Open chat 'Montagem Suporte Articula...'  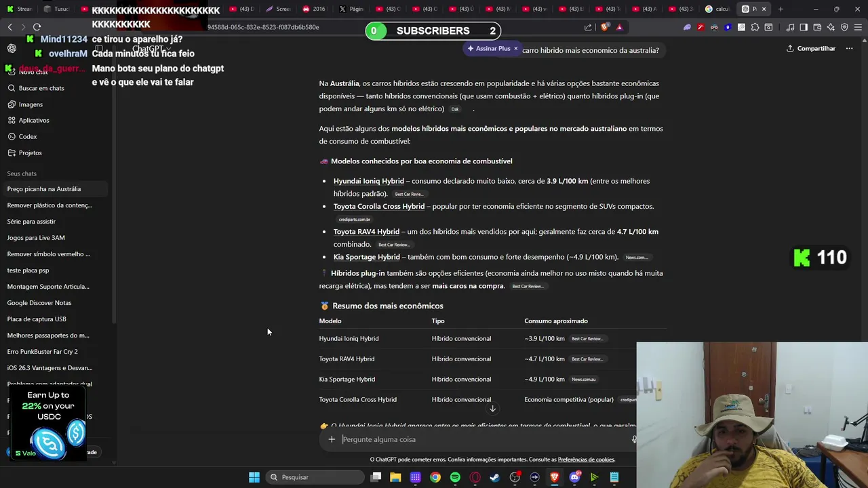[x=54, y=287]
